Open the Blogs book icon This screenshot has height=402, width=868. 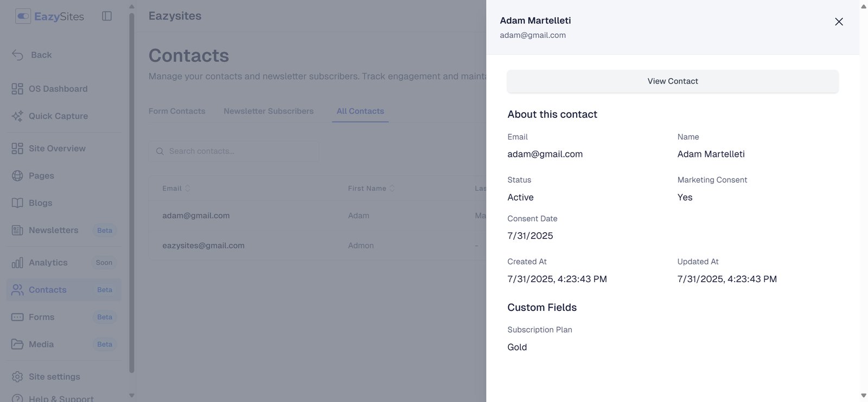[17, 203]
